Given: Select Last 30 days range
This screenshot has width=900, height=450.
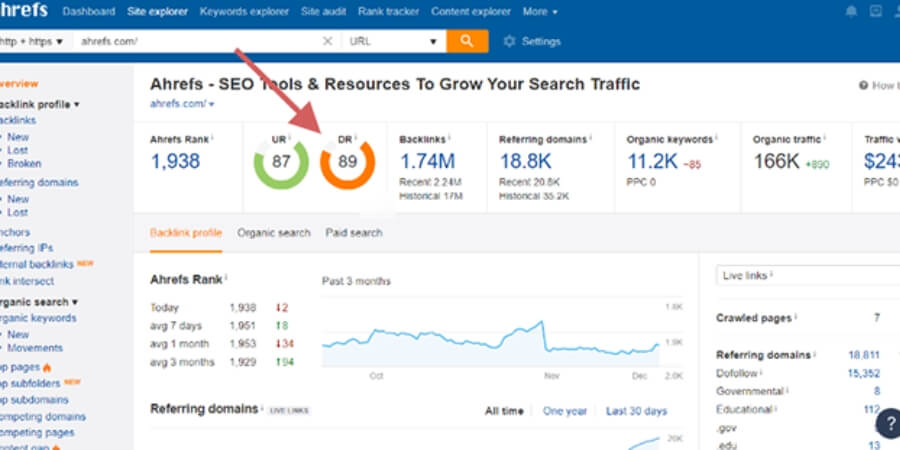Looking at the screenshot, I should 637,411.
